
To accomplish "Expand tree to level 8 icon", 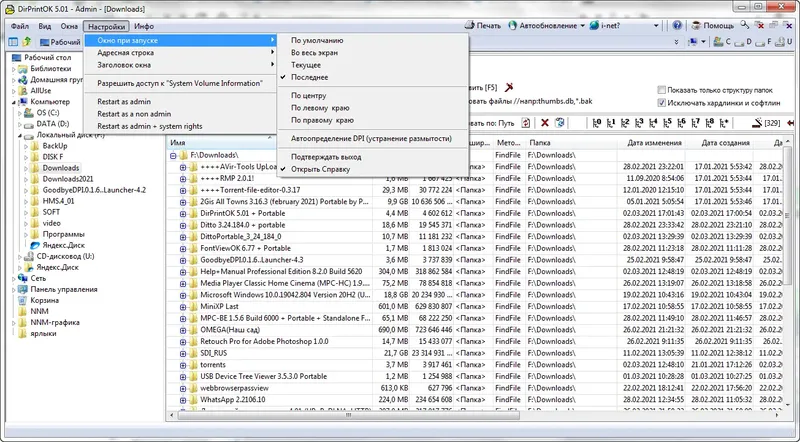I will pyautogui.click(x=710, y=123).
